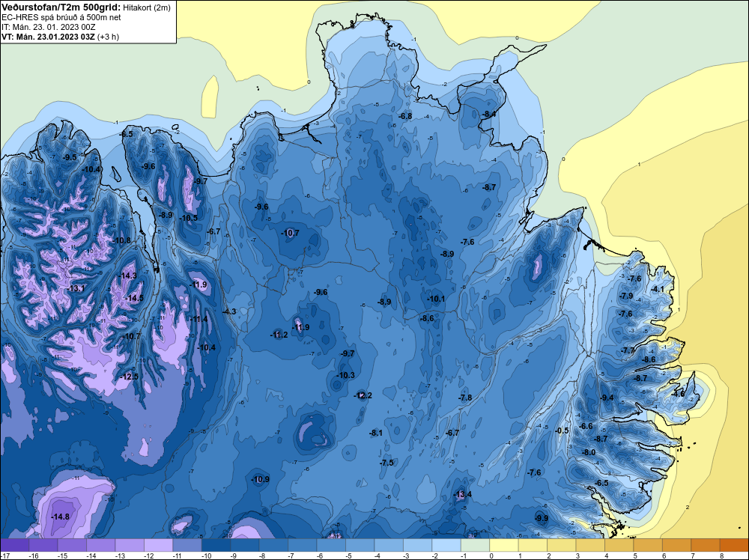Click the -9.4 temperature value on the map
749x560 pixels.
pyautogui.click(x=607, y=398)
